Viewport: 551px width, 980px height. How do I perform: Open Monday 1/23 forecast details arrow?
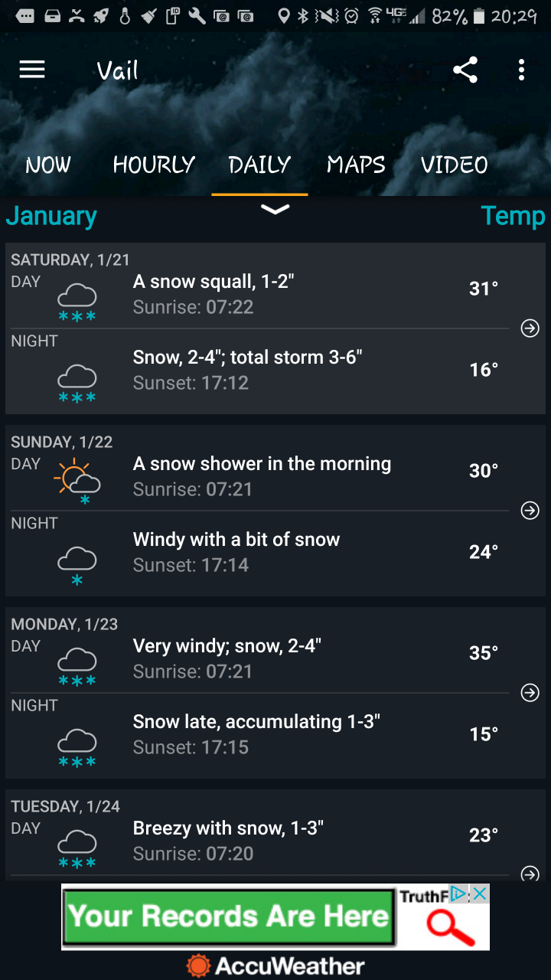[x=530, y=693]
